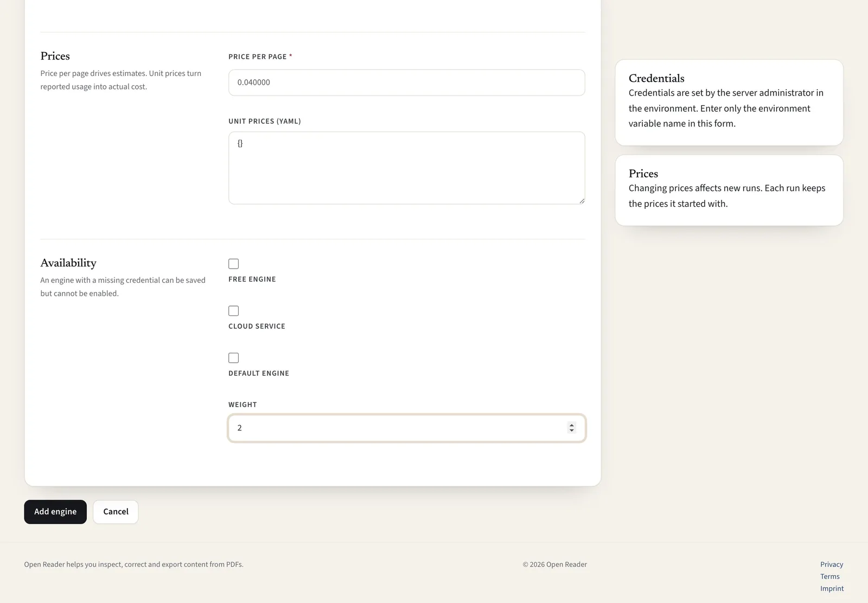Grab the Unit prices textarea resize handle

click(582, 201)
